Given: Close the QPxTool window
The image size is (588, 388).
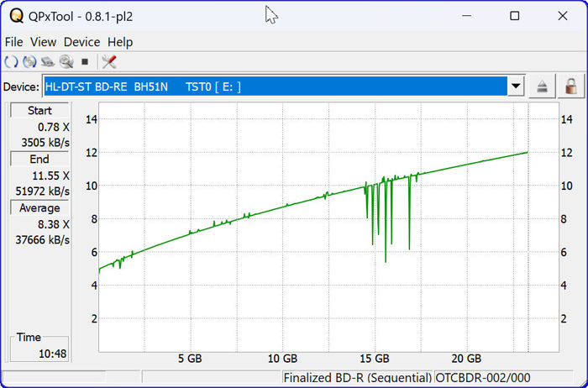Looking at the screenshot, I should click(563, 16).
